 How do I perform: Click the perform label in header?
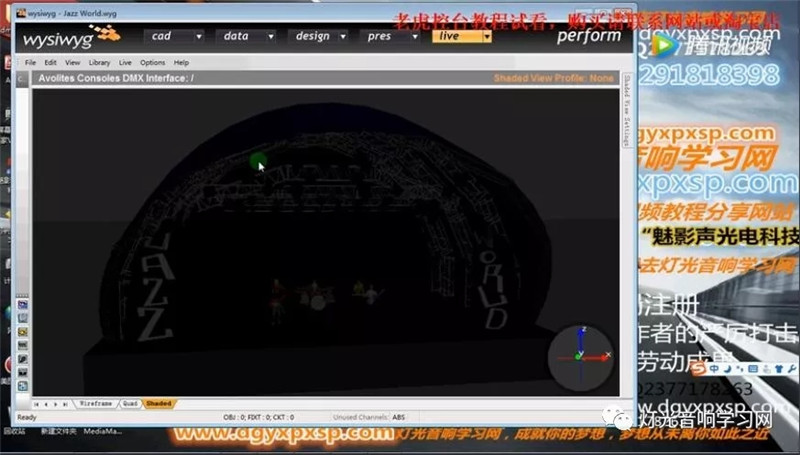[x=589, y=37]
